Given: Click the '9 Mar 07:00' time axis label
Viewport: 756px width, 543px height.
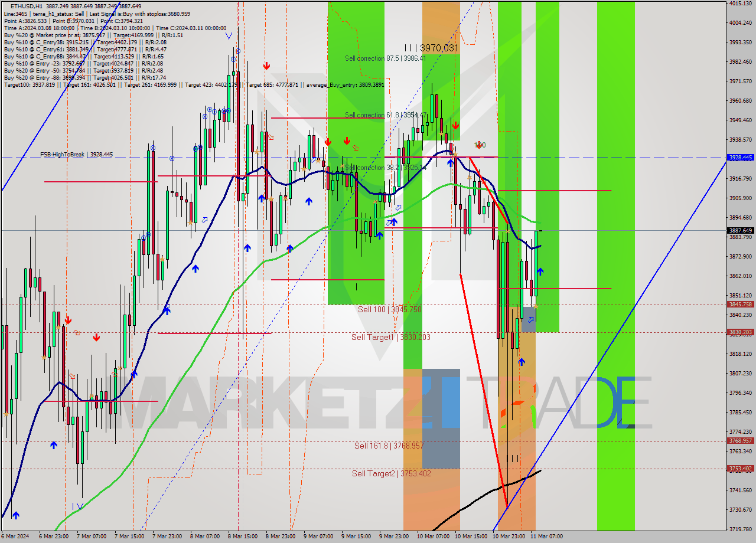Looking at the screenshot, I should (x=318, y=537).
